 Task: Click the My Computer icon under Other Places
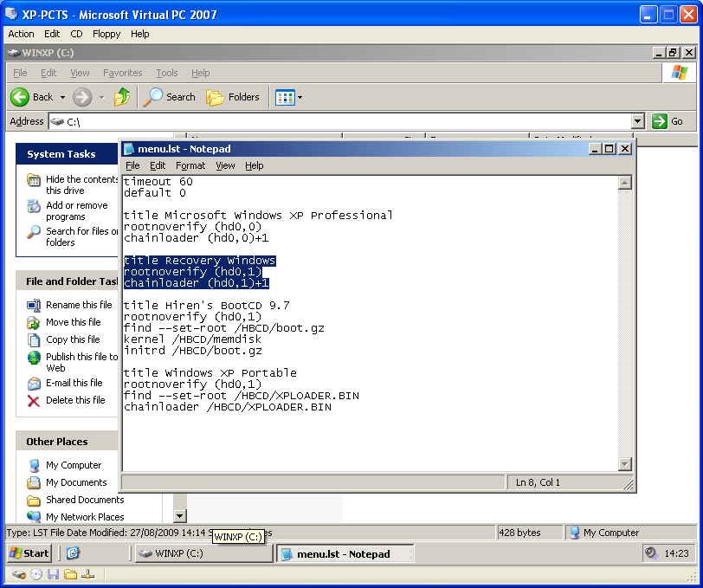pyautogui.click(x=34, y=466)
